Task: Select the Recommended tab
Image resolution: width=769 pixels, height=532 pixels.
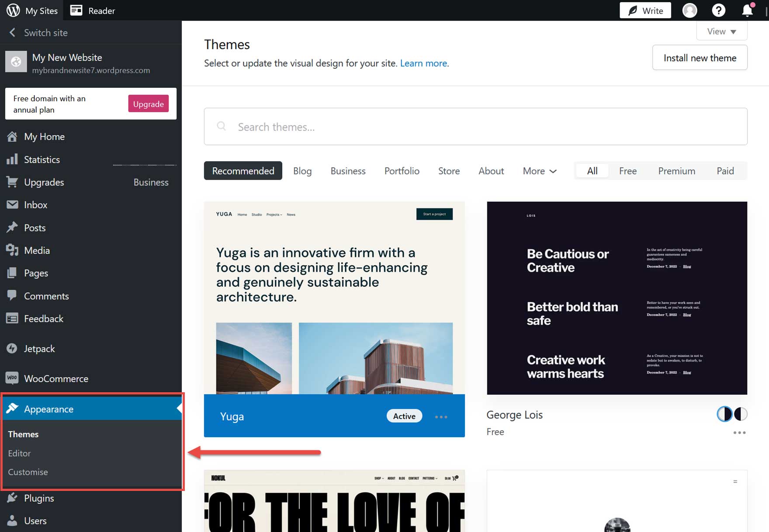Action: click(243, 171)
